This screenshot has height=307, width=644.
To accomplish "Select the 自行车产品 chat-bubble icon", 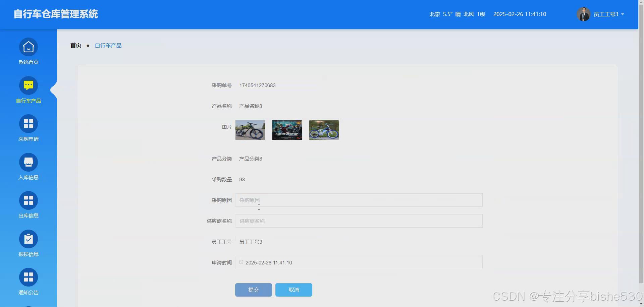I will [29, 85].
